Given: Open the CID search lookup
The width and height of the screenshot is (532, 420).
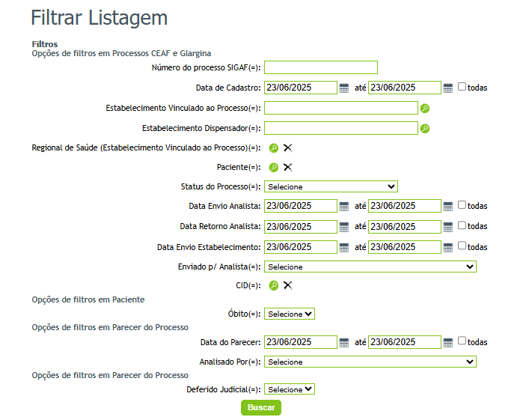Looking at the screenshot, I should [274, 285].
